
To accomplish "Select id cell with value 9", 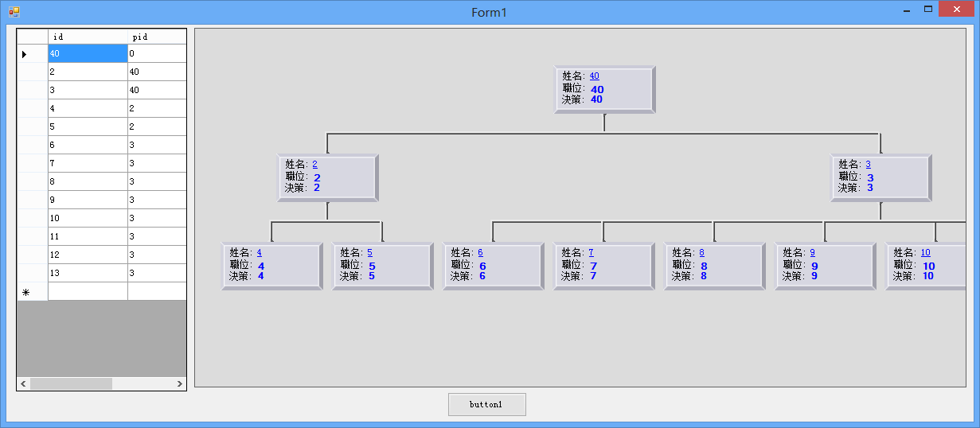I will pyautogui.click(x=88, y=200).
